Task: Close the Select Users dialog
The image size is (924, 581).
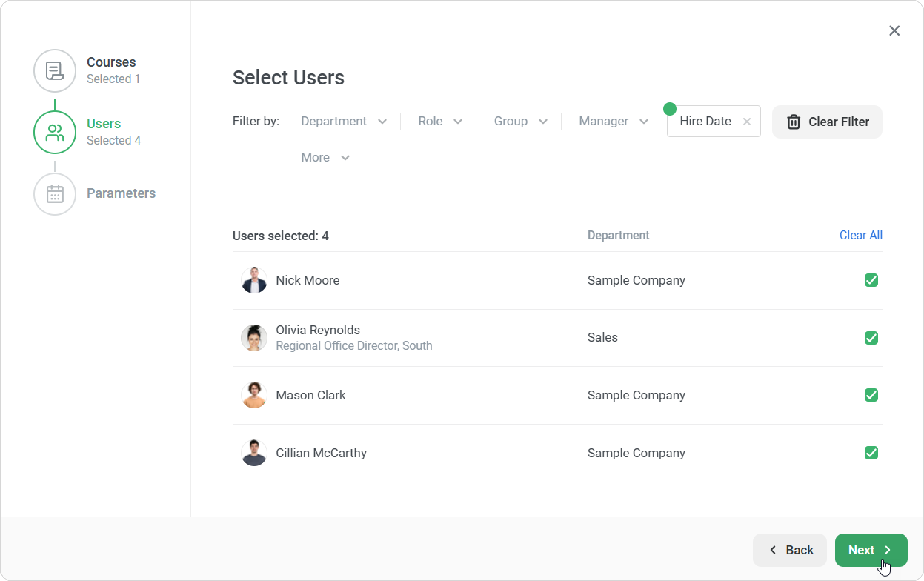Action: coord(894,31)
